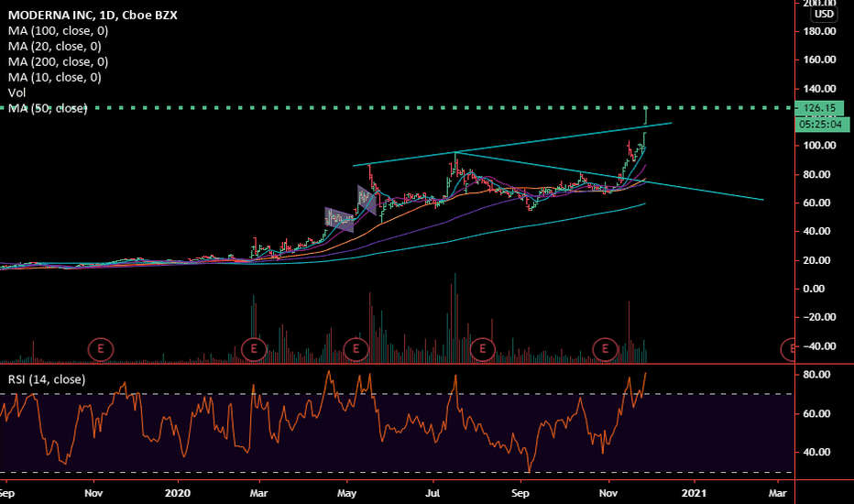This screenshot has width=854, height=504.
Task: Select the MA (50, close) indicator label
Action: tap(48, 108)
